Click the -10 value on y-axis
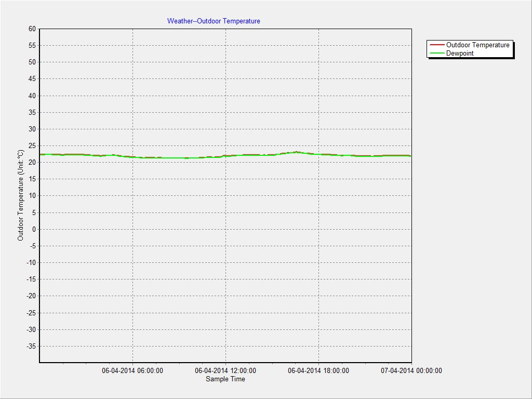 click(x=31, y=262)
